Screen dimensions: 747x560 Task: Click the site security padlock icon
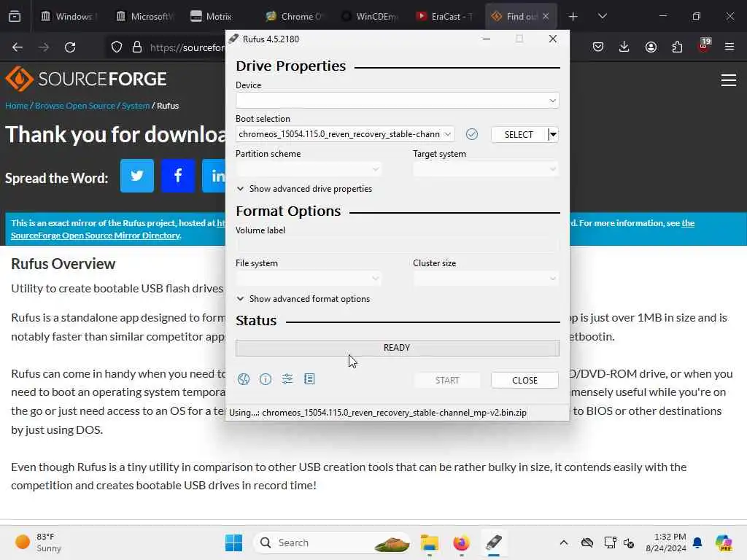[137, 47]
